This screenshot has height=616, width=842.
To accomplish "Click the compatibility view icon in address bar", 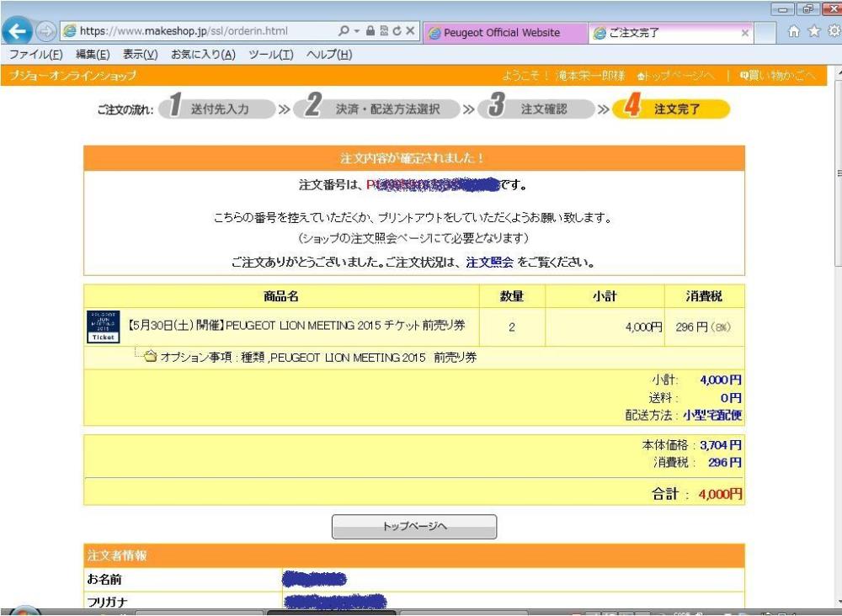I will coord(383,31).
